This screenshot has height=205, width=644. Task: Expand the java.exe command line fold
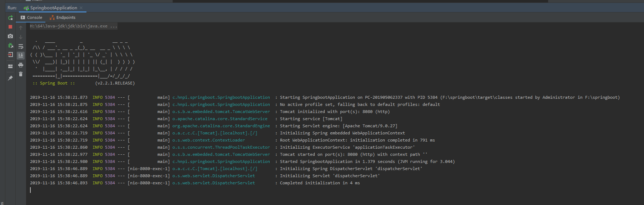74,26
